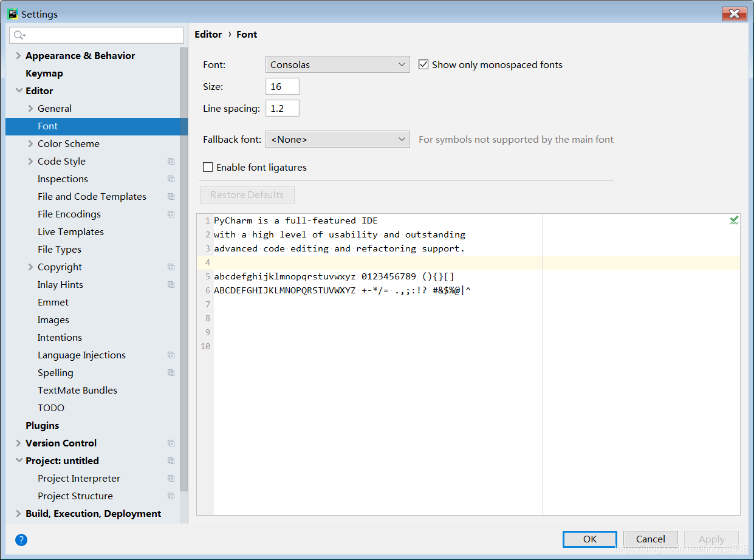Open the Fallback font dropdown
This screenshot has width=754, height=560.
coord(338,139)
